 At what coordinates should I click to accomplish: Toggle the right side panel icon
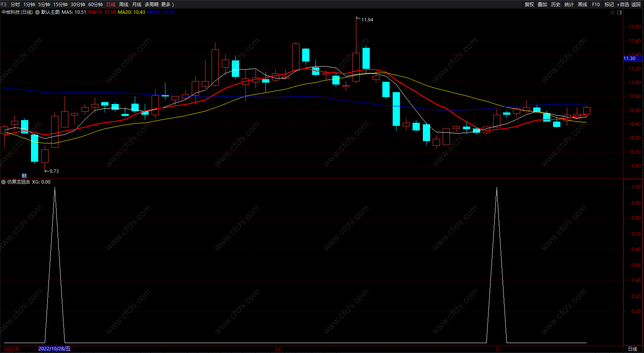point(620,12)
